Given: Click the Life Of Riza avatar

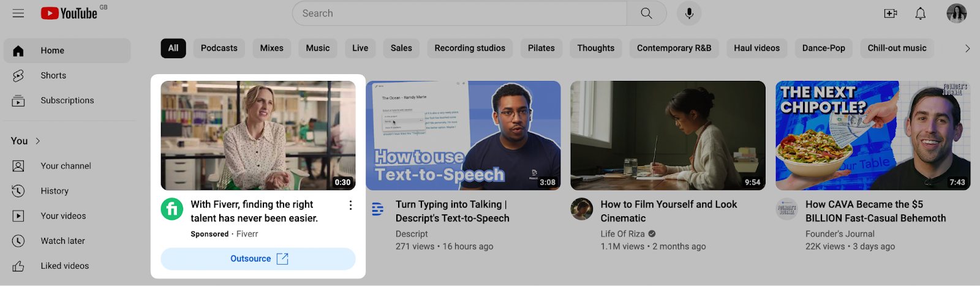Looking at the screenshot, I should coord(582,209).
